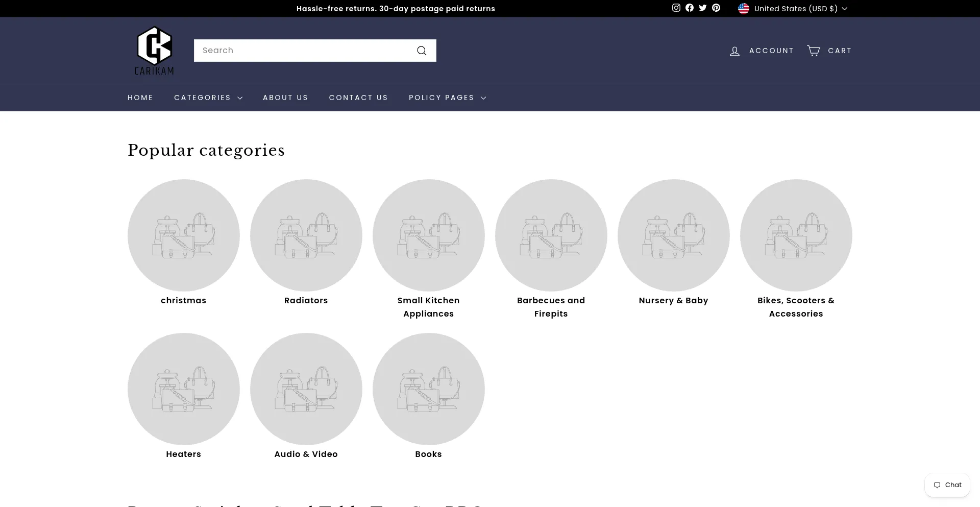Expand the Policy Pages menu
The height and width of the screenshot is (507, 980).
tap(448, 98)
